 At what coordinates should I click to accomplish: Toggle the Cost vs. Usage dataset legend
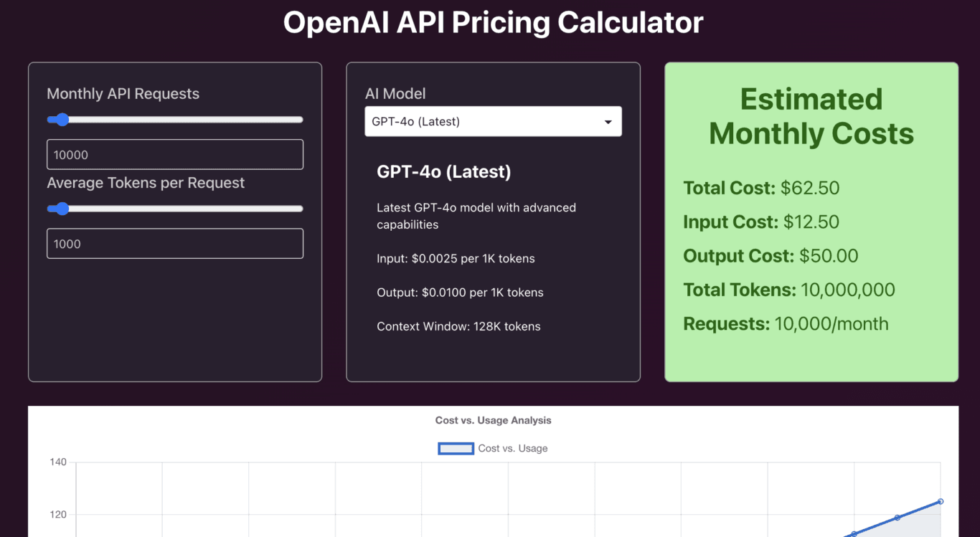point(493,448)
